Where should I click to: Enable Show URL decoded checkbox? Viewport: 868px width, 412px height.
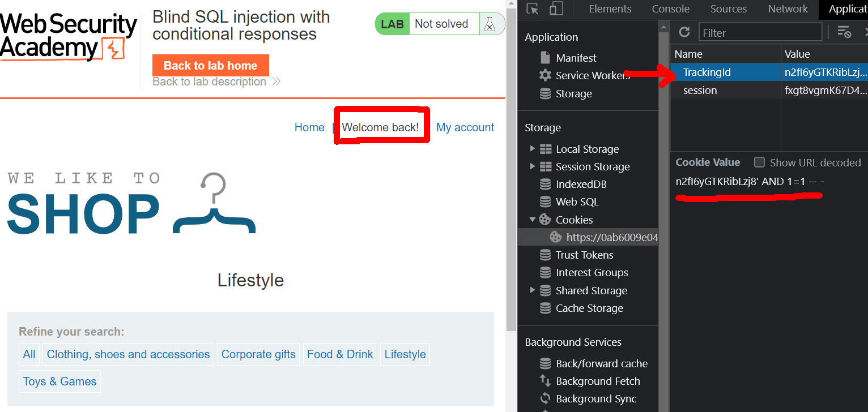pos(759,162)
